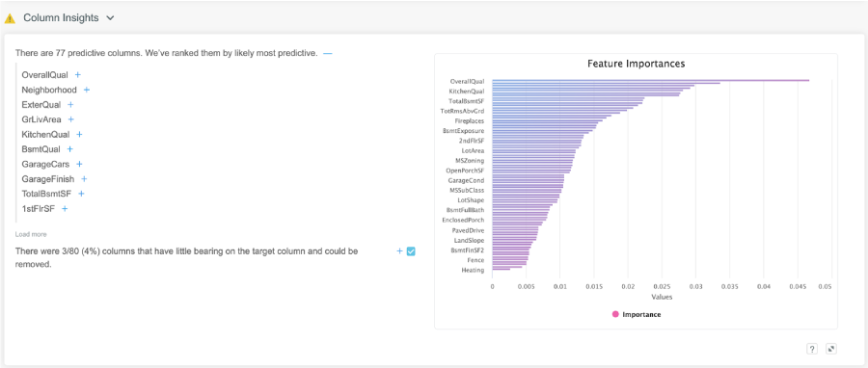868x368 pixels.
Task: Click the OpenPorchSF axis label
Action: (465, 171)
